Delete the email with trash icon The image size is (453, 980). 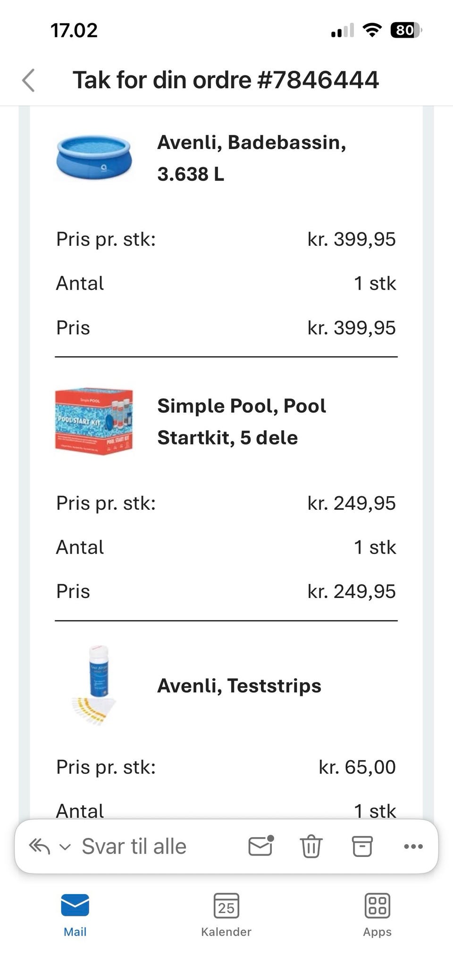[311, 846]
